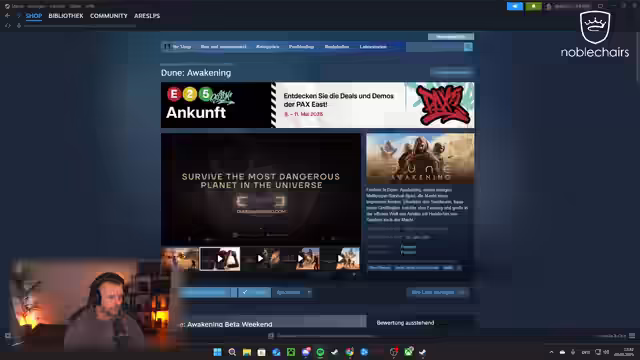Play the fourth trailer thumbnail
The image size is (640, 360).
(300, 259)
